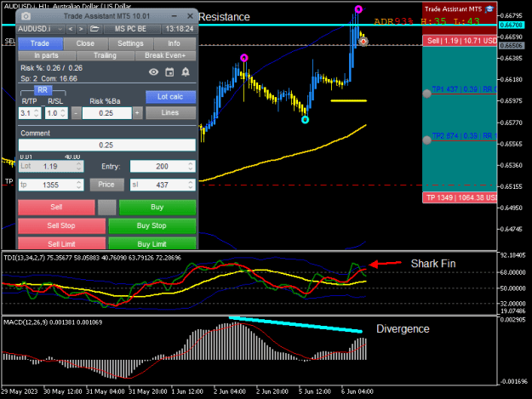This screenshot has width=532, height=399.
Task: Decrease risk with the minus button
Action: 77,113
